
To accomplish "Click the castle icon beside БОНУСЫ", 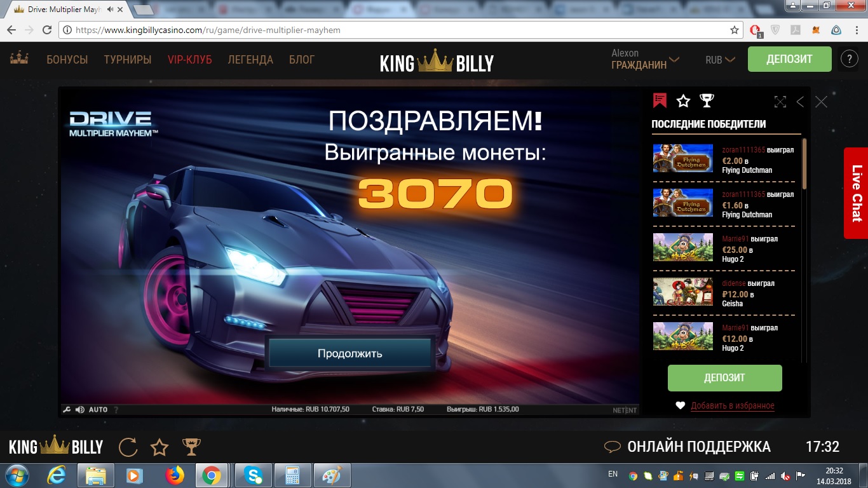I will point(19,59).
